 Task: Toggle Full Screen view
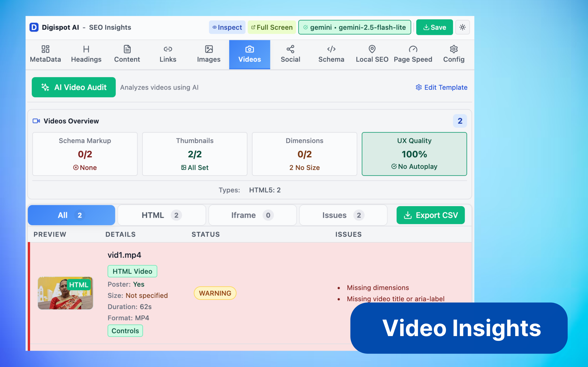tap(271, 27)
